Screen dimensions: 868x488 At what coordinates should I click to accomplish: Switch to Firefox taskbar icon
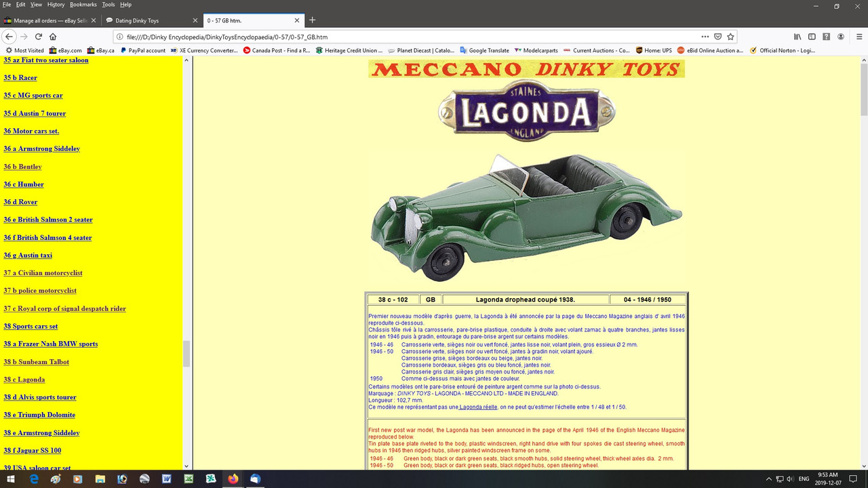coord(233,479)
